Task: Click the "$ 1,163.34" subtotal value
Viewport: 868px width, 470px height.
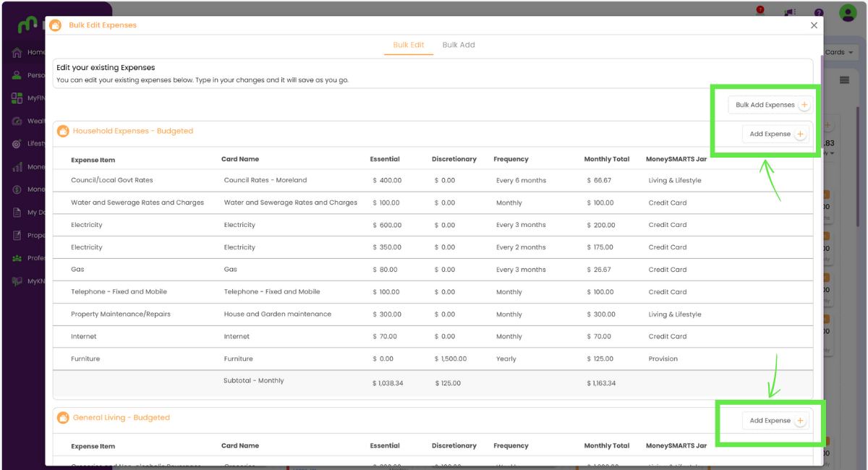Action: tap(602, 383)
